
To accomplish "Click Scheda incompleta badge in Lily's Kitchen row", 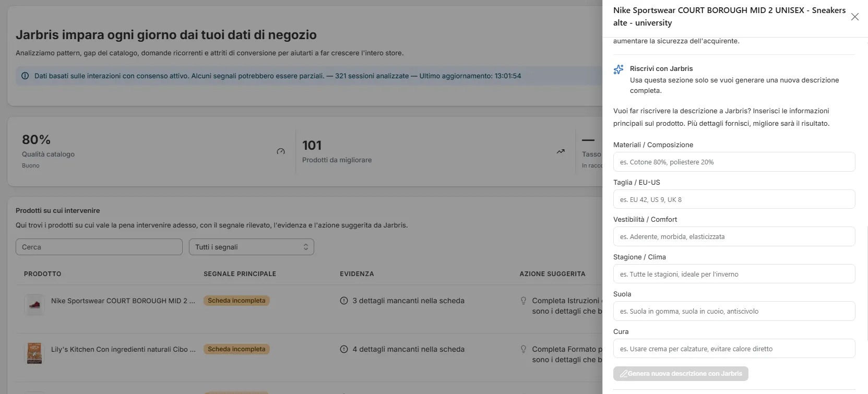I will [x=236, y=349].
